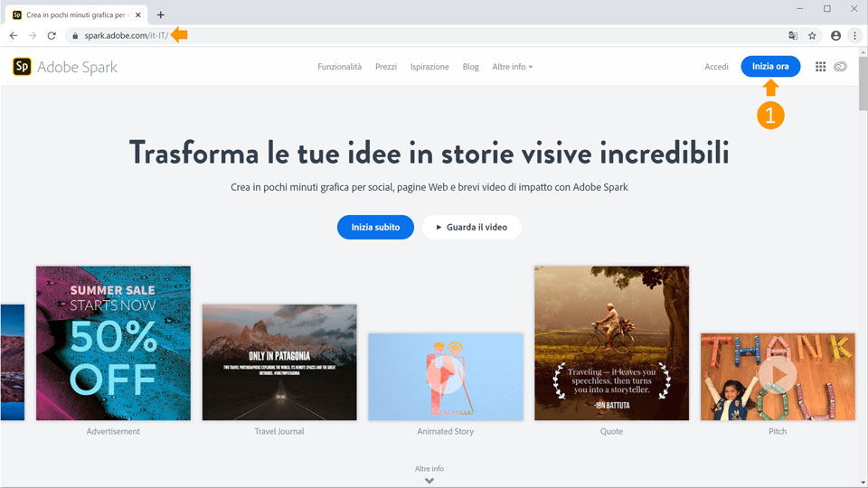Expand the Altre info dropdown in navigation
The height and width of the screenshot is (488, 868).
(x=512, y=67)
